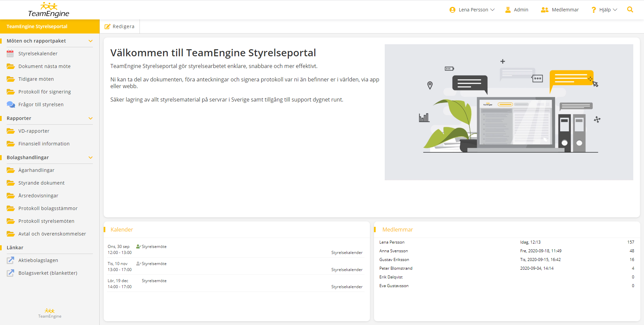The height and width of the screenshot is (325, 644).
Task: Click the TeamEngine logo in header
Action: pyautogui.click(x=49, y=10)
